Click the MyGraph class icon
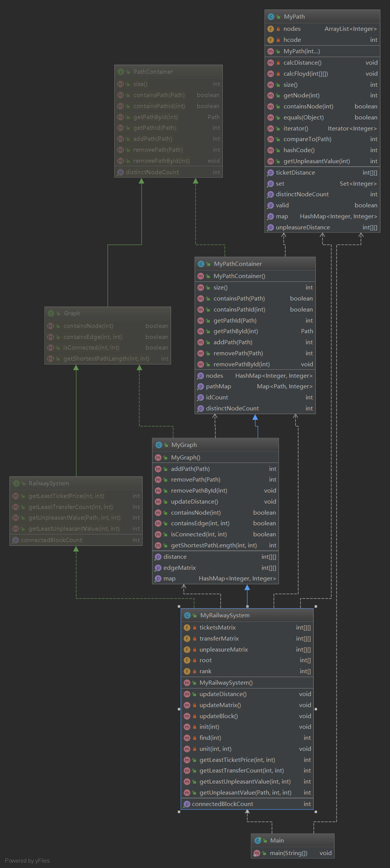Image resolution: width=390 pixels, height=868 pixels. tap(159, 445)
